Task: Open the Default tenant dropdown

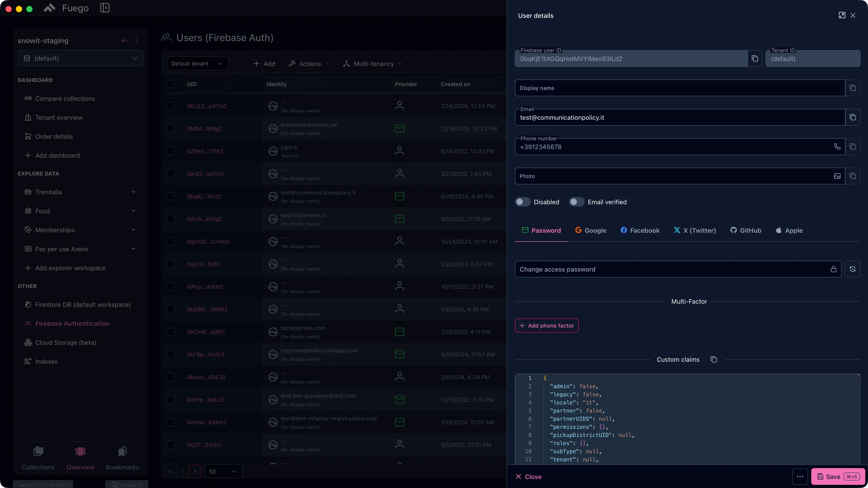Action: click(x=198, y=64)
